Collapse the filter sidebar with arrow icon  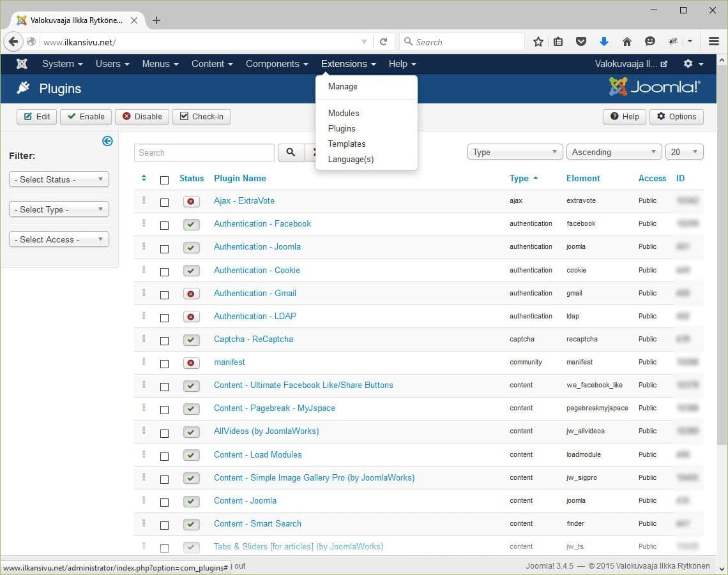(107, 141)
